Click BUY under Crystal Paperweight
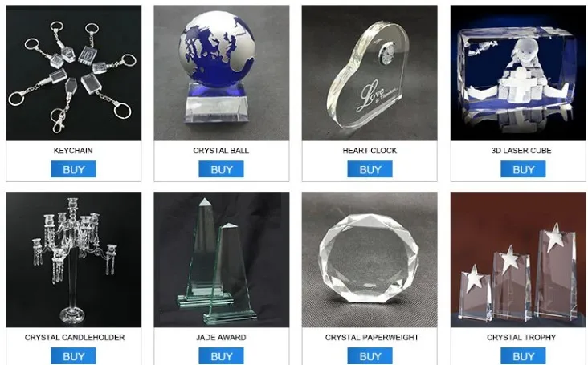The width and height of the screenshot is (588, 365). pos(370,356)
